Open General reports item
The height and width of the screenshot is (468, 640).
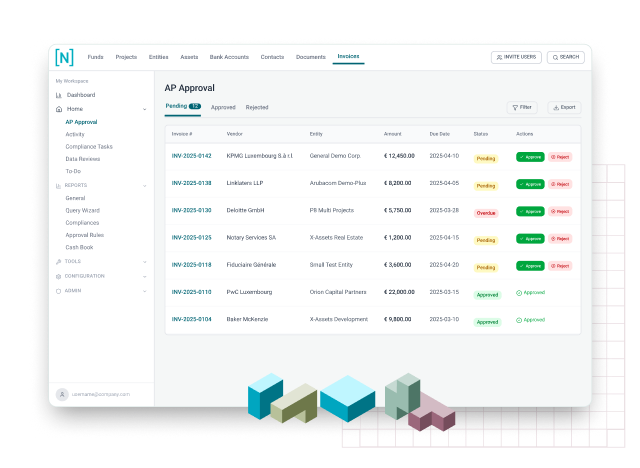75,198
